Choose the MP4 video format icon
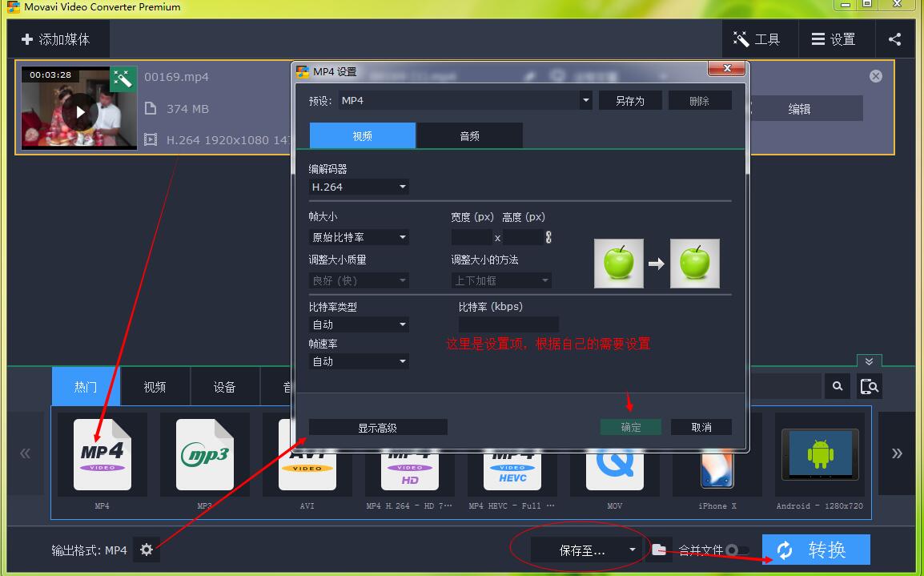The image size is (924, 576). [x=102, y=454]
